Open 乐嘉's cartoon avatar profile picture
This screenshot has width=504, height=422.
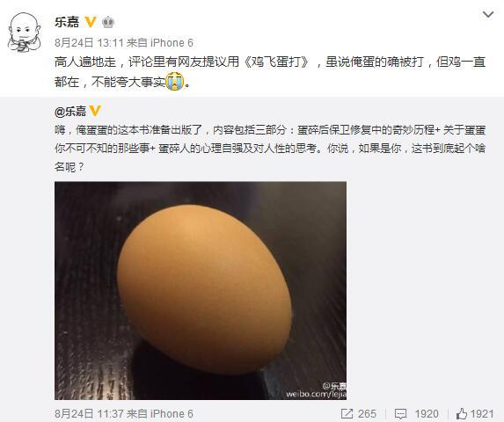tap(25, 32)
